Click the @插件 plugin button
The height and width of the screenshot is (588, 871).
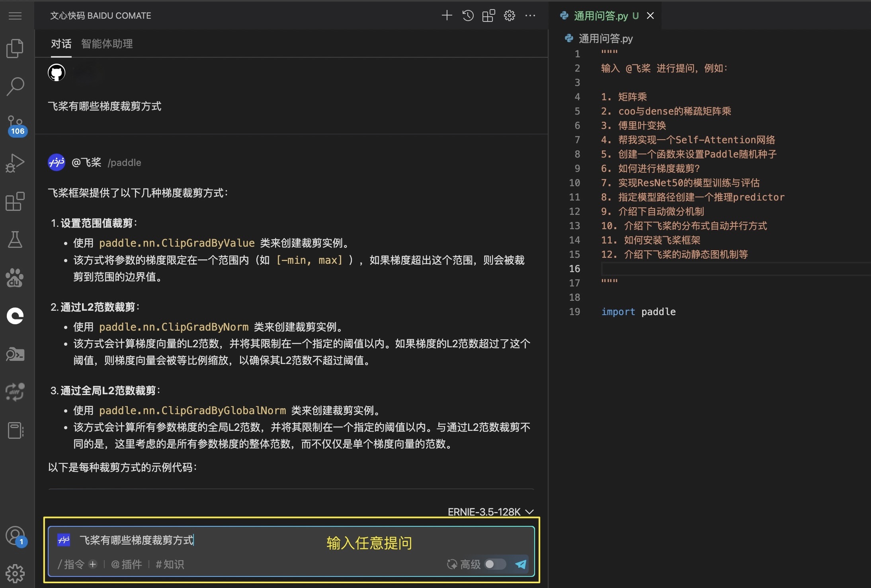tap(127, 564)
